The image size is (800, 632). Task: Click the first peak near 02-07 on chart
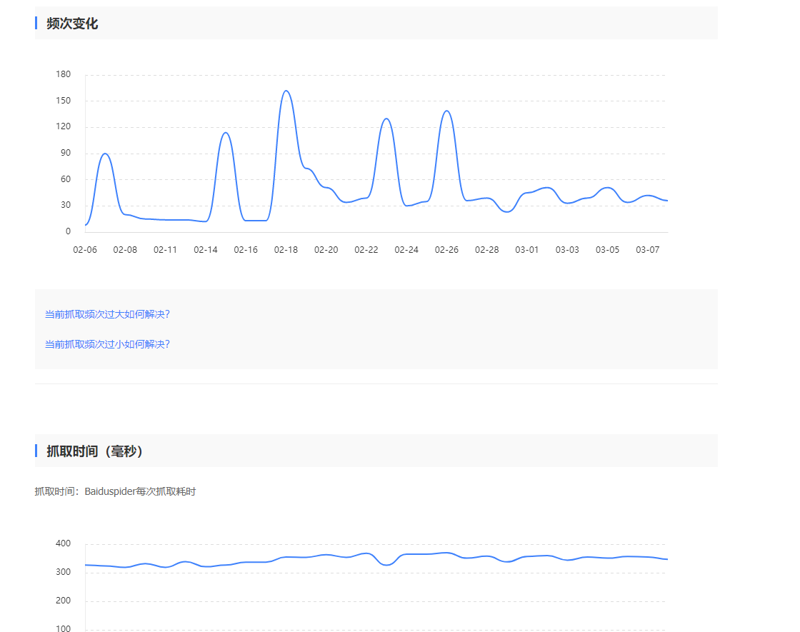[x=105, y=154]
